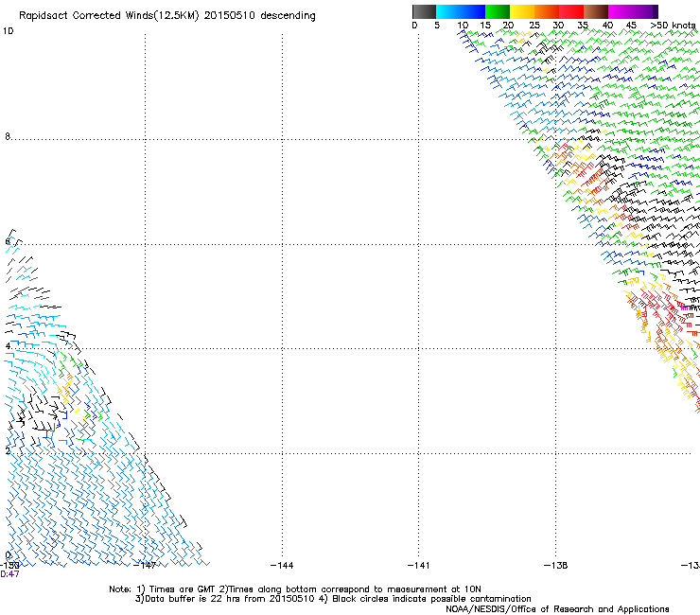The height and width of the screenshot is (615, 700).
Task: Click the 'NOAA/NESDIS/Office of Research and Applications' credit
Action: pos(557,609)
